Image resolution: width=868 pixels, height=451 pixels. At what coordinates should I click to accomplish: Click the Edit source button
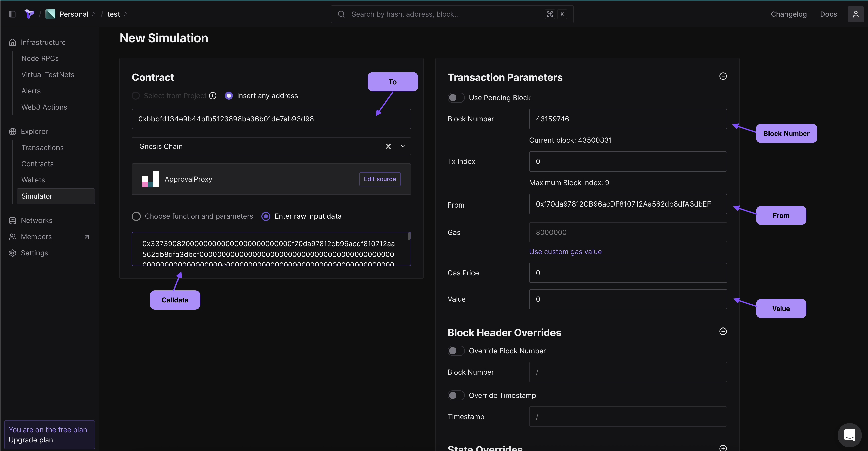(379, 179)
